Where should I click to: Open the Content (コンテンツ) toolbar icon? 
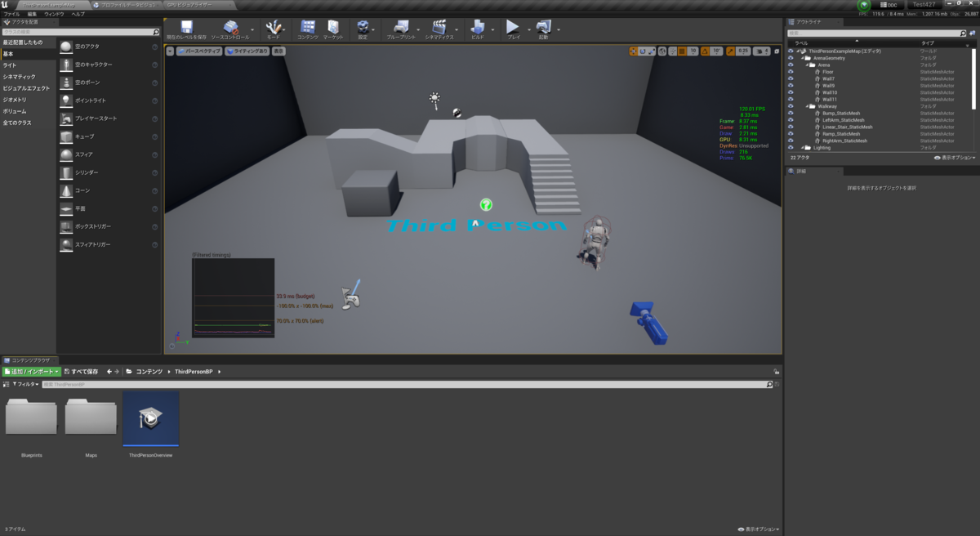tap(308, 27)
